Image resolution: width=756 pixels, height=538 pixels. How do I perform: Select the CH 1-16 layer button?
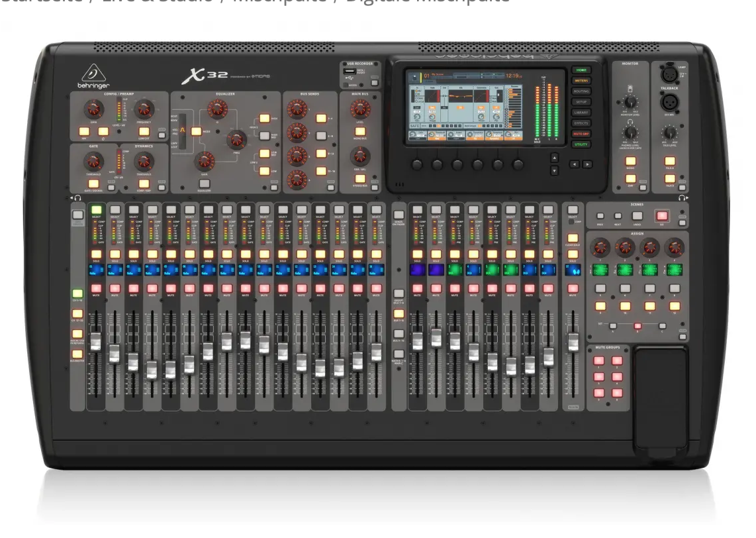pos(77,294)
